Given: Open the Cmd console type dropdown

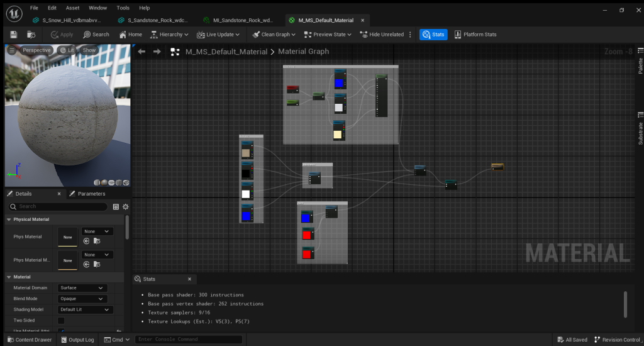Looking at the screenshot, I should click(116, 340).
